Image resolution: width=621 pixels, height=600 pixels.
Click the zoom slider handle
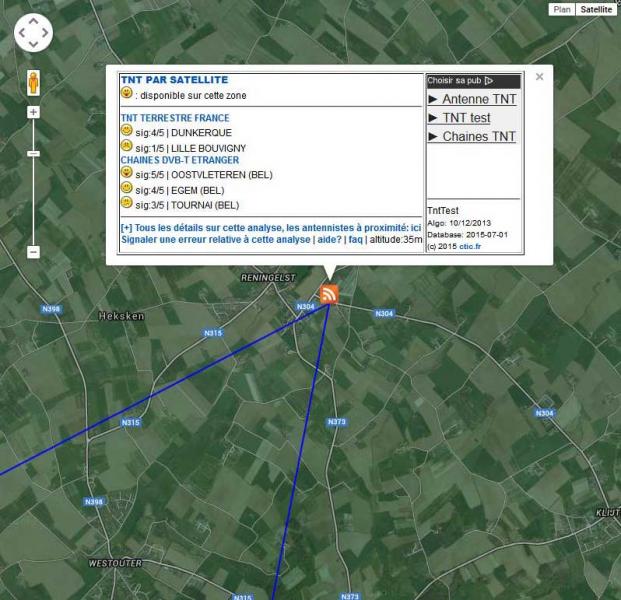point(33,153)
